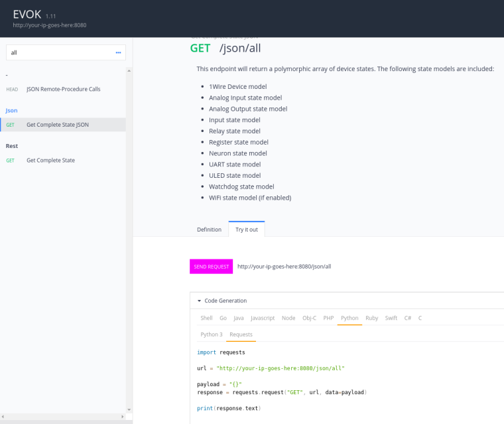The height and width of the screenshot is (424, 504).
Task: Choose the Shell language tab
Action: [x=206, y=318]
